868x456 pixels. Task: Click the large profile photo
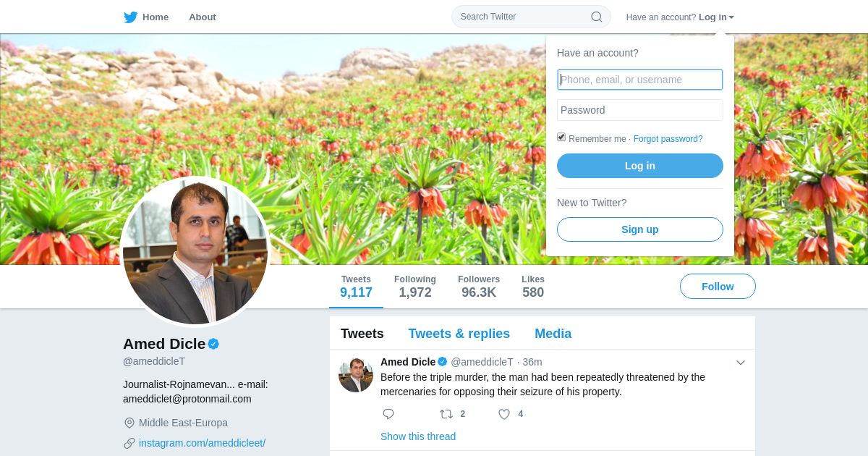(195, 252)
